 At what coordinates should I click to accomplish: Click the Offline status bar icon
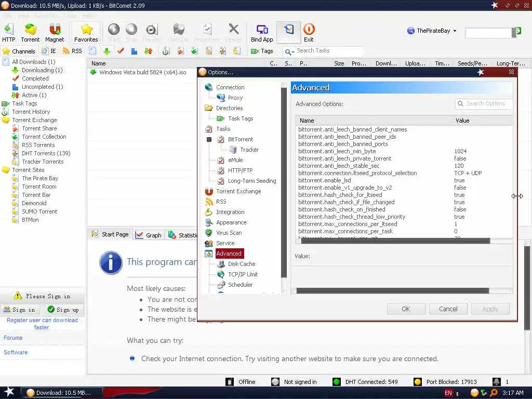pyautogui.click(x=230, y=382)
